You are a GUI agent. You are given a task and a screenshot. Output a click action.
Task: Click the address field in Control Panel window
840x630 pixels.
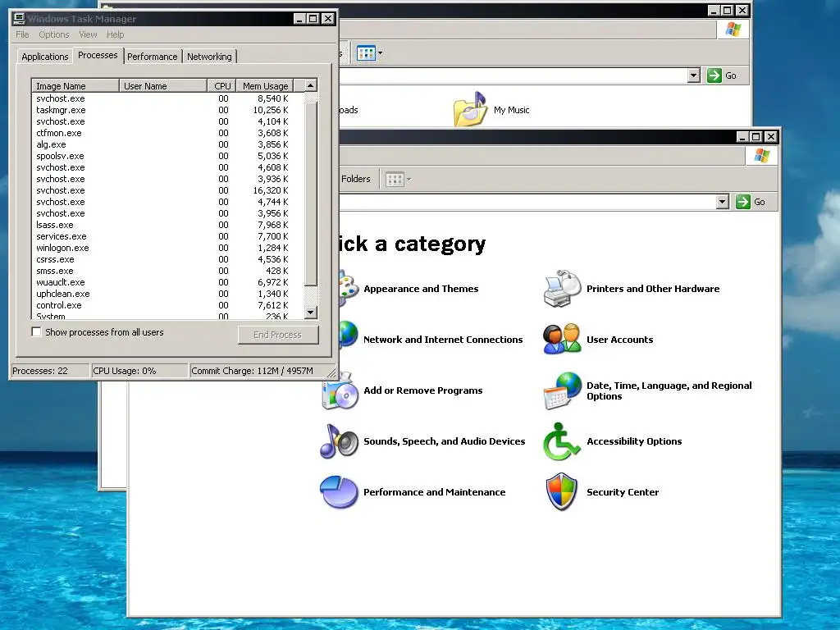coord(527,202)
